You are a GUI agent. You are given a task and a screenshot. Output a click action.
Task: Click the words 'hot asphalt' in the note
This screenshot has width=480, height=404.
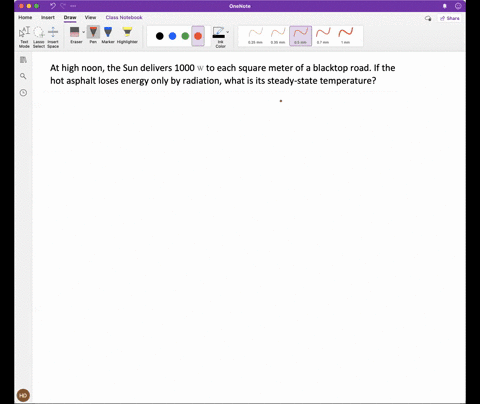pos(73,81)
